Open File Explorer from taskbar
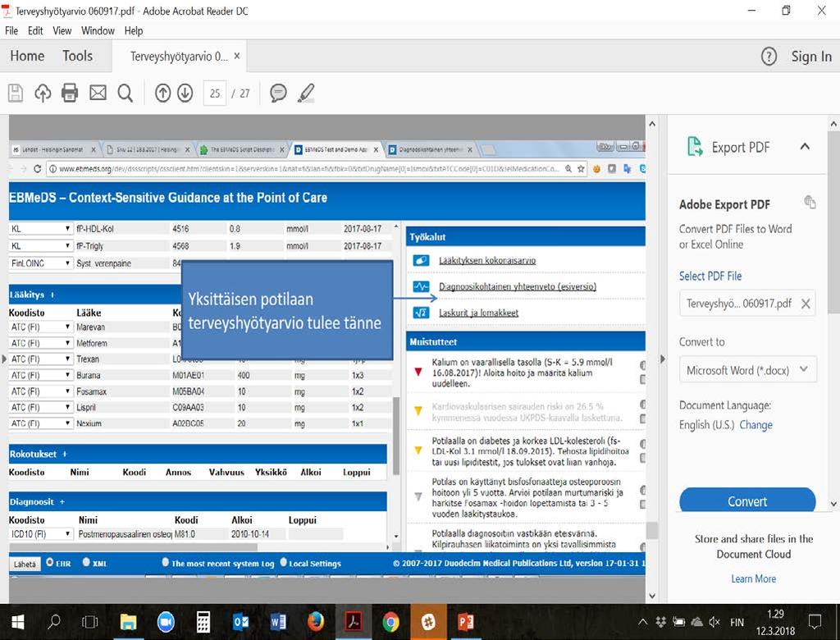The image size is (840, 640). click(128, 622)
